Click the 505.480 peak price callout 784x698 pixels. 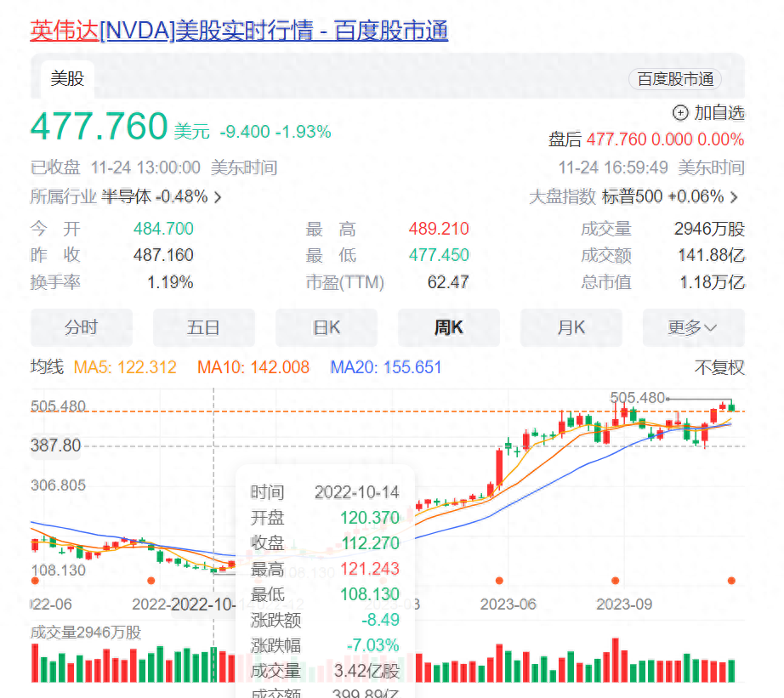(638, 398)
